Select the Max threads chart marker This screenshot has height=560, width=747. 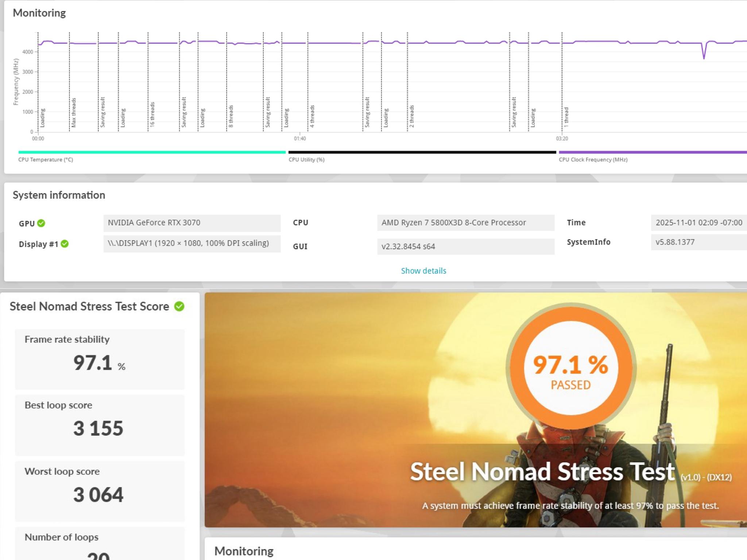tap(73, 112)
